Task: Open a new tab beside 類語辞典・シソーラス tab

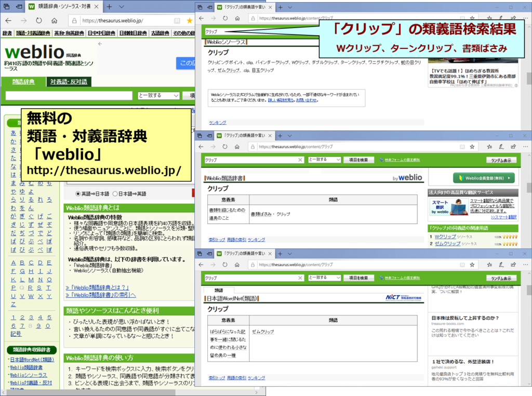Action: pyautogui.click(x=109, y=7)
